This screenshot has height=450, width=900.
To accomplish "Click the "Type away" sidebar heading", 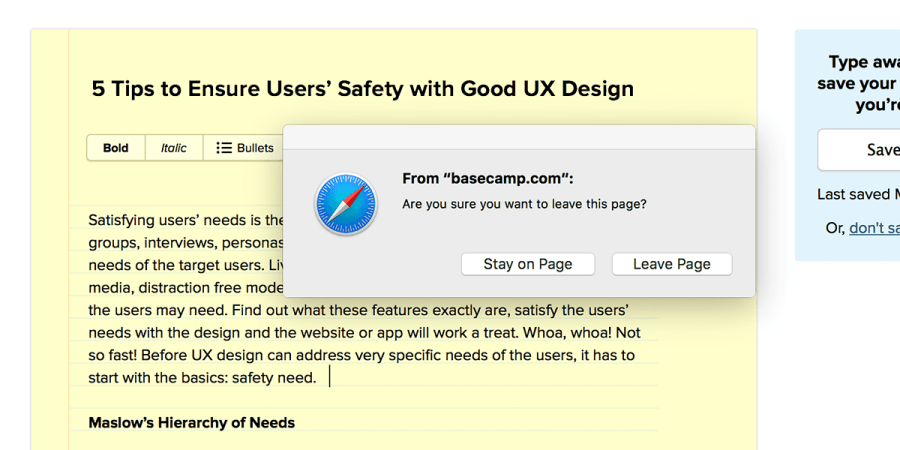I will point(863,63).
